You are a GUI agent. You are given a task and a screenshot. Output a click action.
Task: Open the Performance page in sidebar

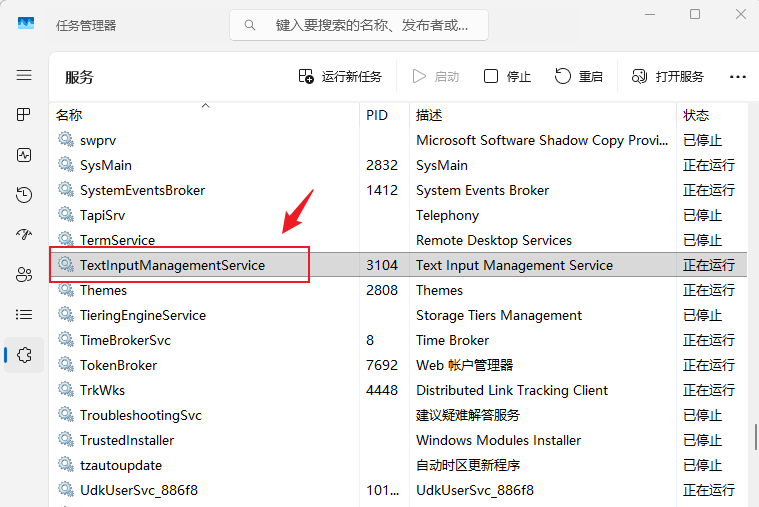(x=24, y=155)
